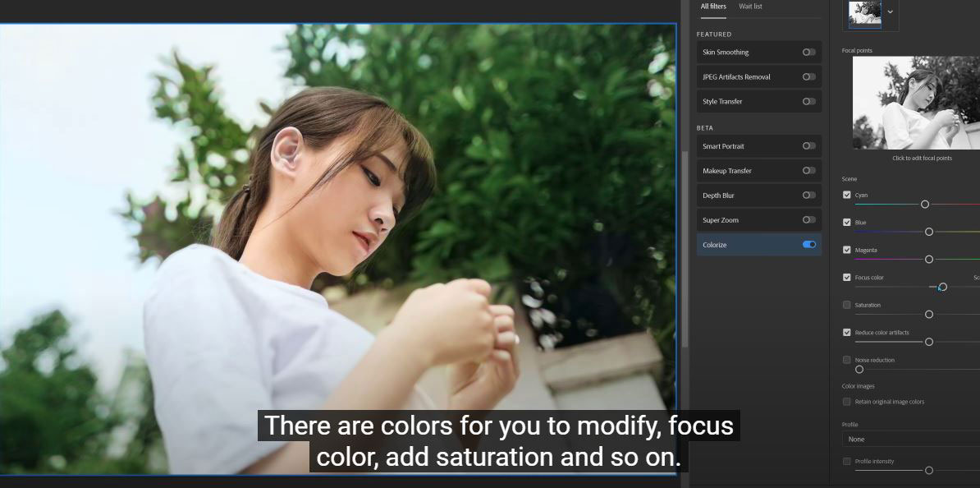Image resolution: width=980 pixels, height=488 pixels.
Task: Turn on the Depth Blur toggle
Action: (808, 196)
